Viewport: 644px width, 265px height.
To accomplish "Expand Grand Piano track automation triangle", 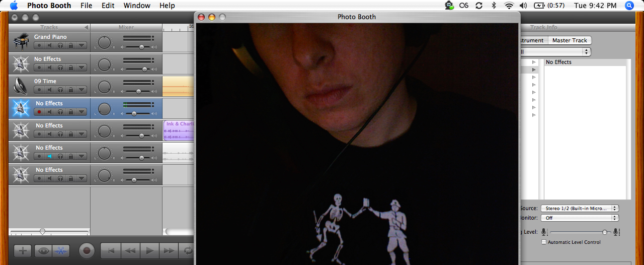I will tap(82, 46).
